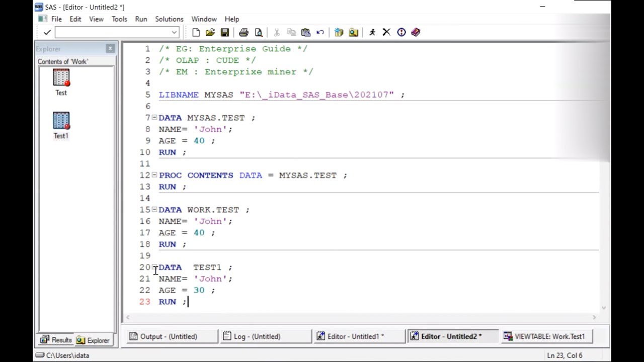
Task: Collapse the PROC CONTENTS step
Action: [154, 174]
